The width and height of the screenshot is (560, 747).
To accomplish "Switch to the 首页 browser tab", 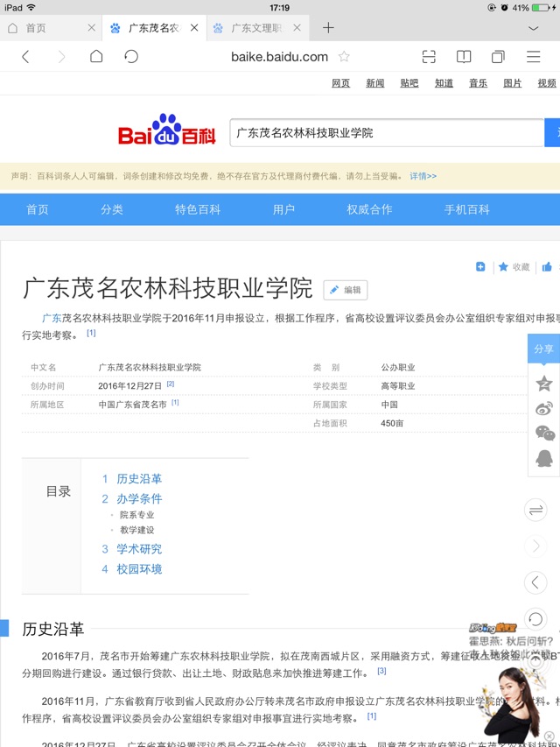I will pyautogui.click(x=51, y=28).
